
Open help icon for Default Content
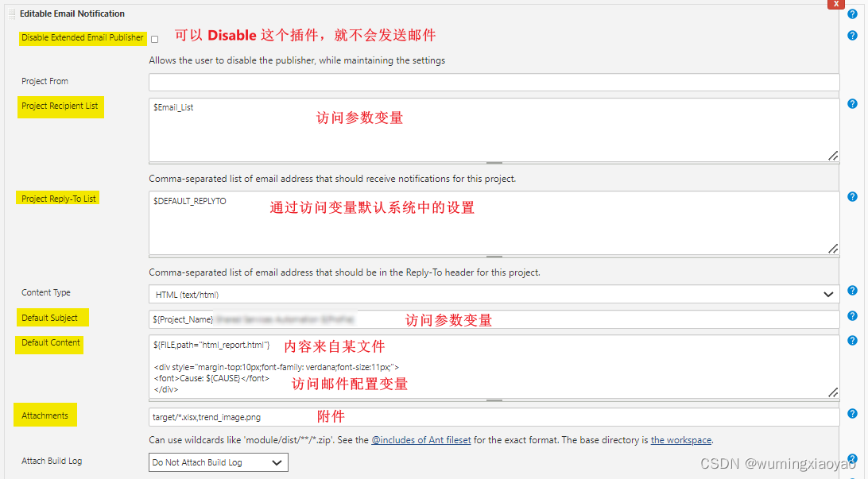(852, 340)
